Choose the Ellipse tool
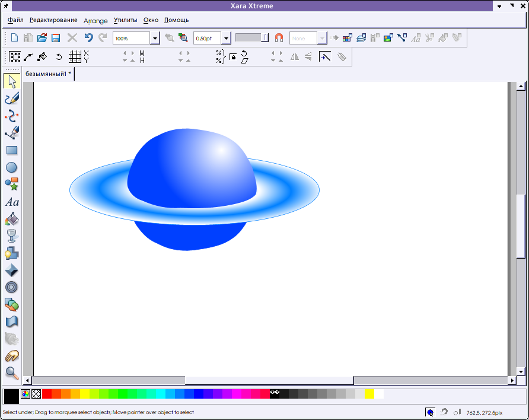Image resolution: width=529 pixels, height=420 pixels. [x=12, y=168]
